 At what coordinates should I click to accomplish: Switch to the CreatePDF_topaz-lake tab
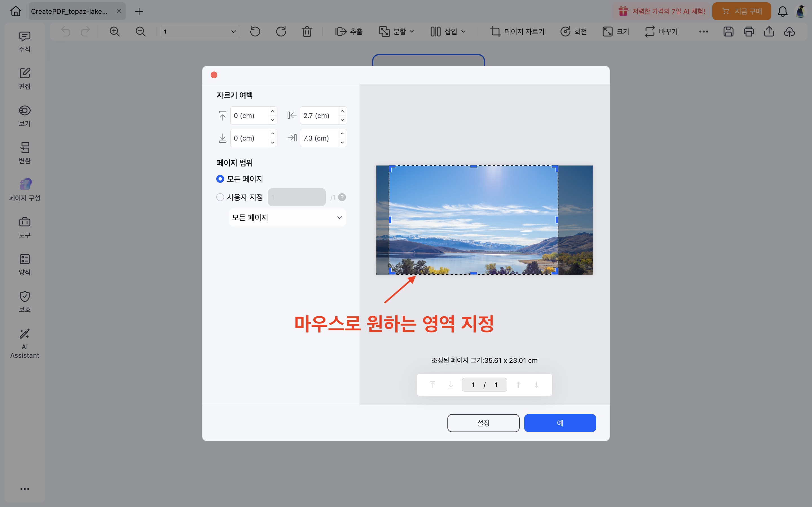tap(69, 11)
